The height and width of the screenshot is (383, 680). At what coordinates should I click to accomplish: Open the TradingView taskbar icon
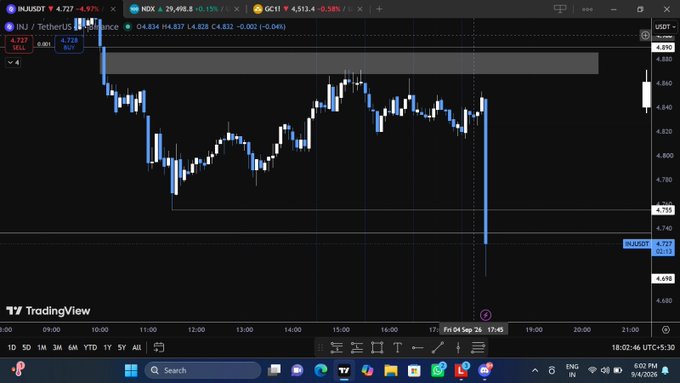pyautogui.click(x=344, y=370)
